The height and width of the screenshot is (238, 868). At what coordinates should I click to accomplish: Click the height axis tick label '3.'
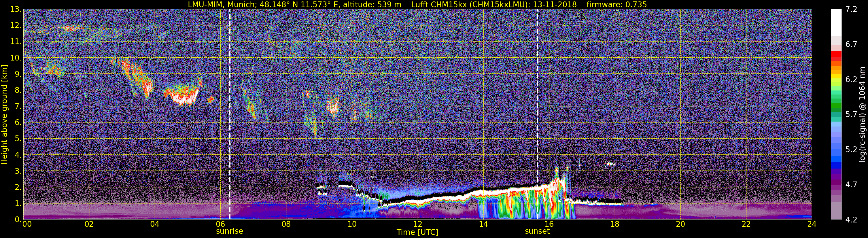18,171
